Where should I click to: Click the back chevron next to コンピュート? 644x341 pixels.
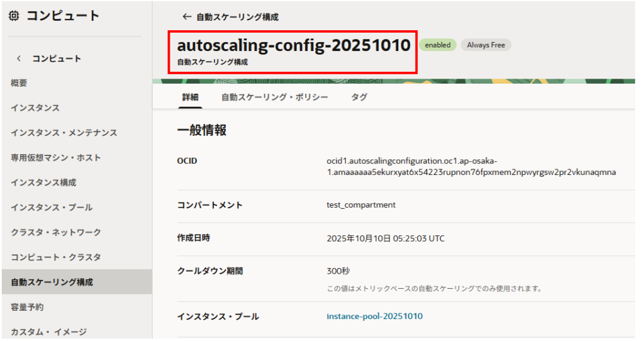coord(19,59)
